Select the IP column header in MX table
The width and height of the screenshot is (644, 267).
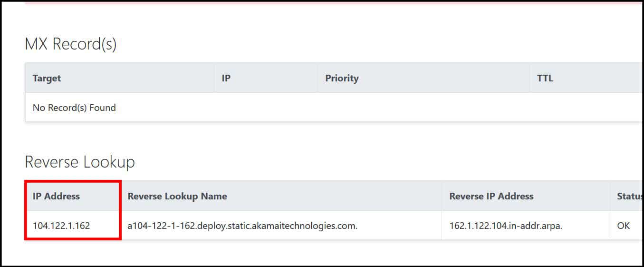[226, 78]
